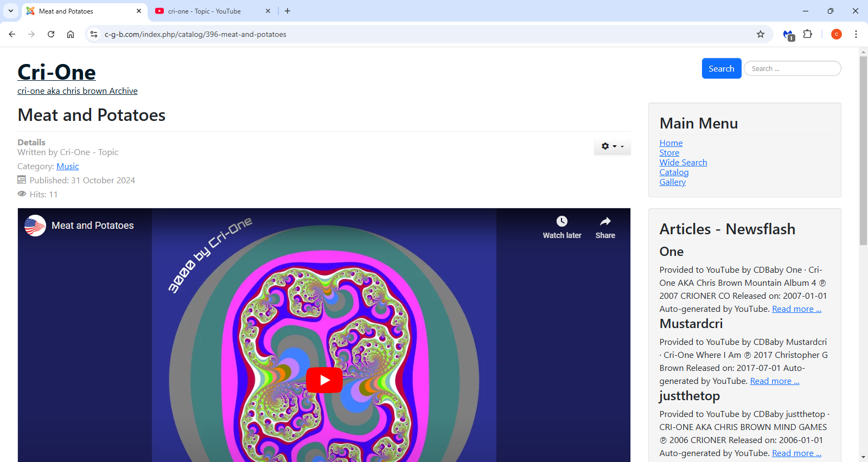Open the Chrome three-dot menu

click(x=856, y=34)
